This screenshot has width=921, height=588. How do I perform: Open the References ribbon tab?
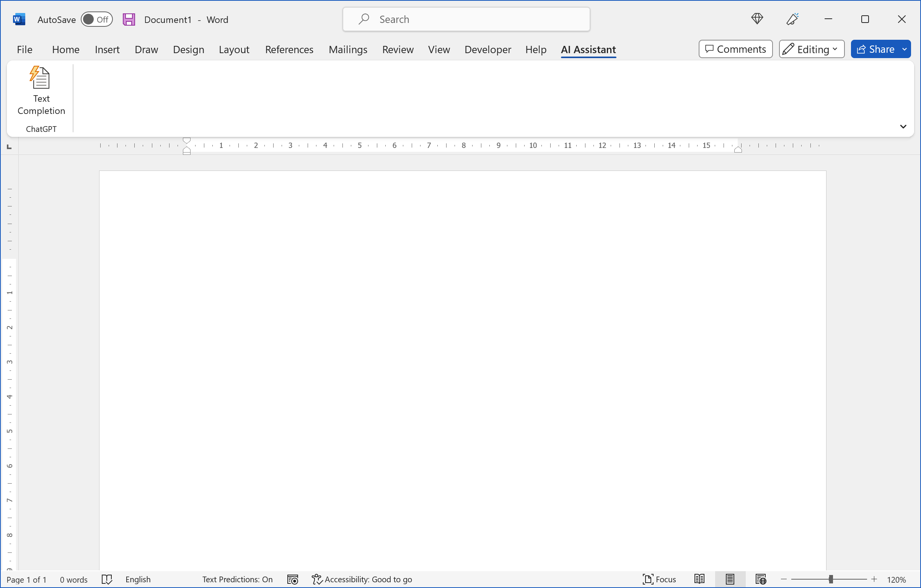[x=289, y=50]
